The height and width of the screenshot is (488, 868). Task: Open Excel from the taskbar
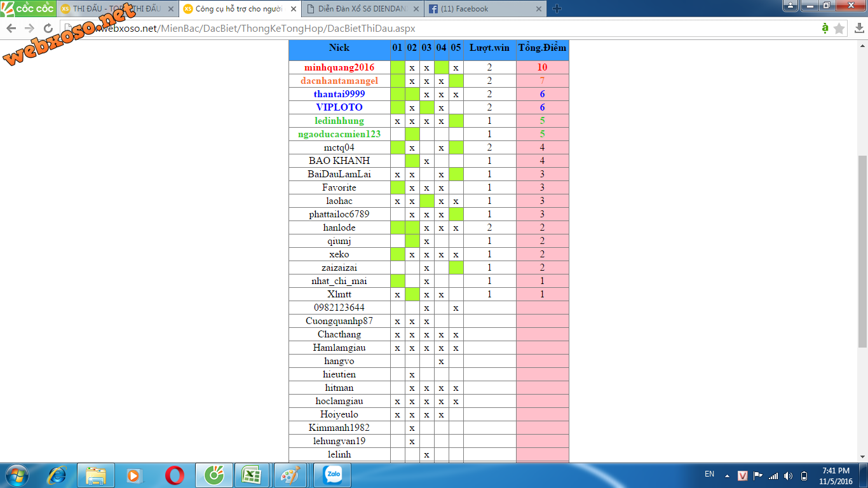252,475
